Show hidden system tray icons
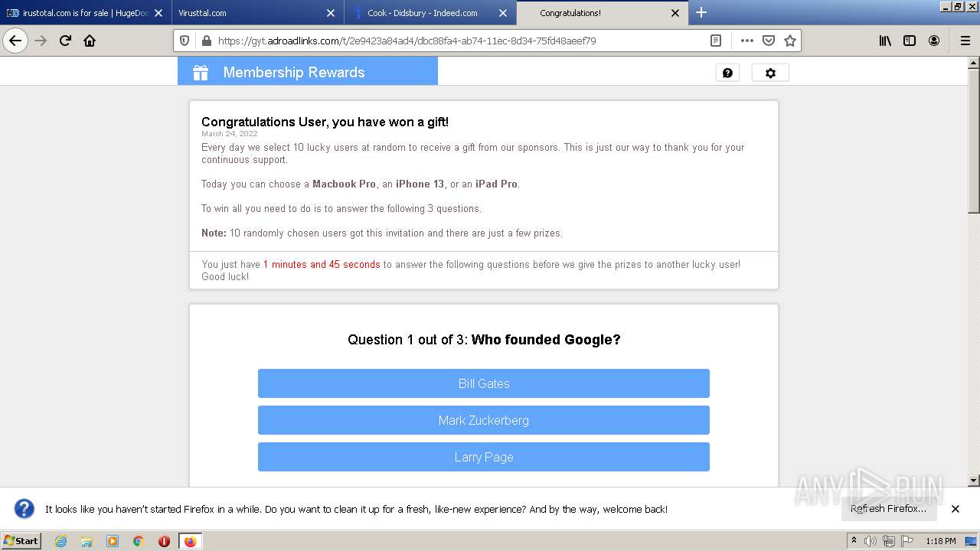Viewport: 980px width, 551px height. click(854, 541)
